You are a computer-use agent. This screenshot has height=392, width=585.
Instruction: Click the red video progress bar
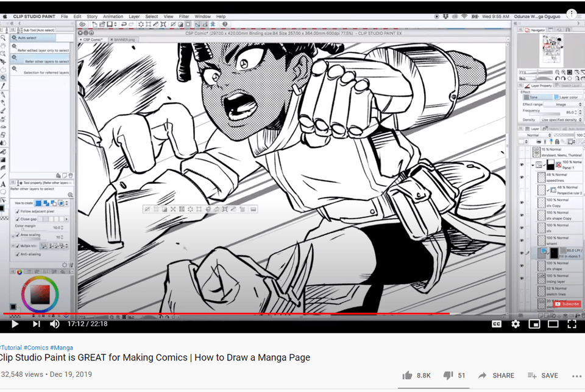pos(226,313)
